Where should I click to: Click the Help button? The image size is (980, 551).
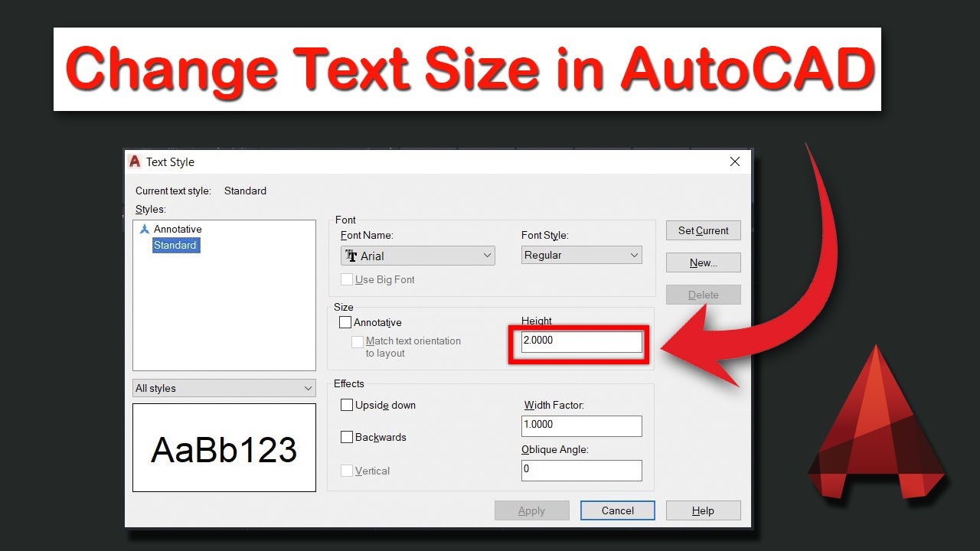point(704,510)
